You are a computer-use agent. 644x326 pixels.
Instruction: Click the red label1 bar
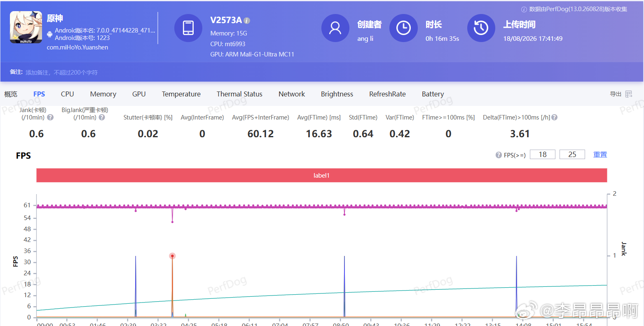(x=322, y=175)
